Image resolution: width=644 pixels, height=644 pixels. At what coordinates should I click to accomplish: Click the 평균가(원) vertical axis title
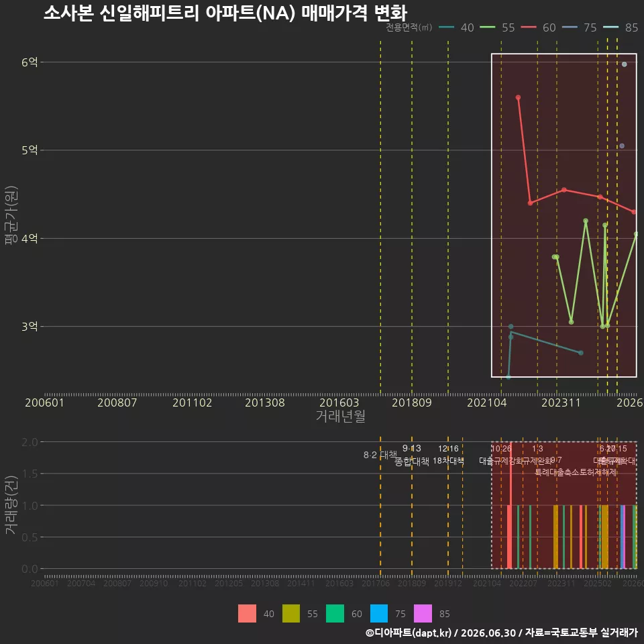[11, 215]
